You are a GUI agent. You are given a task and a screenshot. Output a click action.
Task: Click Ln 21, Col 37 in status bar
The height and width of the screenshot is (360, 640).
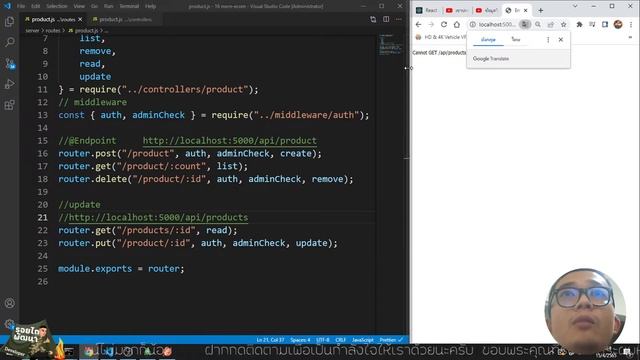[x=271, y=340]
